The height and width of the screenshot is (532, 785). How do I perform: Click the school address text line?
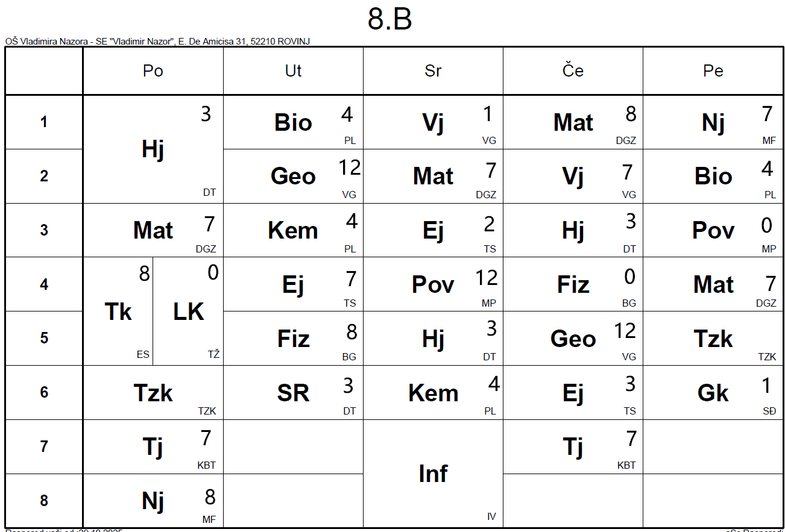[x=158, y=42]
